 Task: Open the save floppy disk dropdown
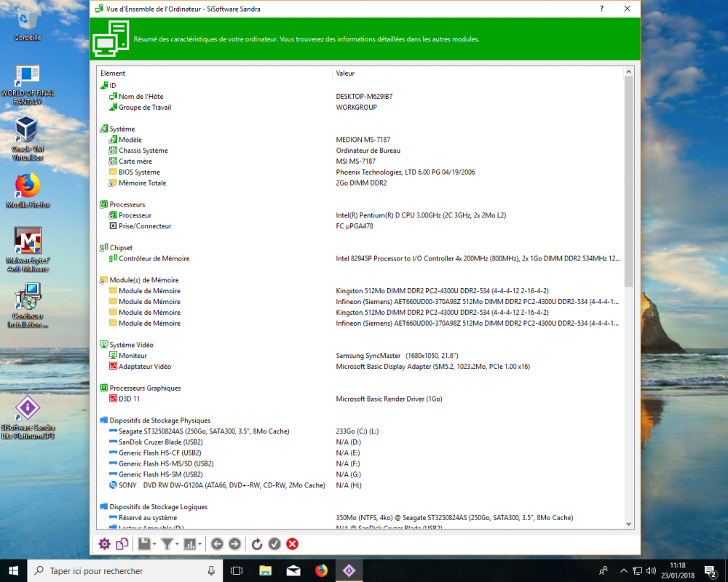point(147,543)
